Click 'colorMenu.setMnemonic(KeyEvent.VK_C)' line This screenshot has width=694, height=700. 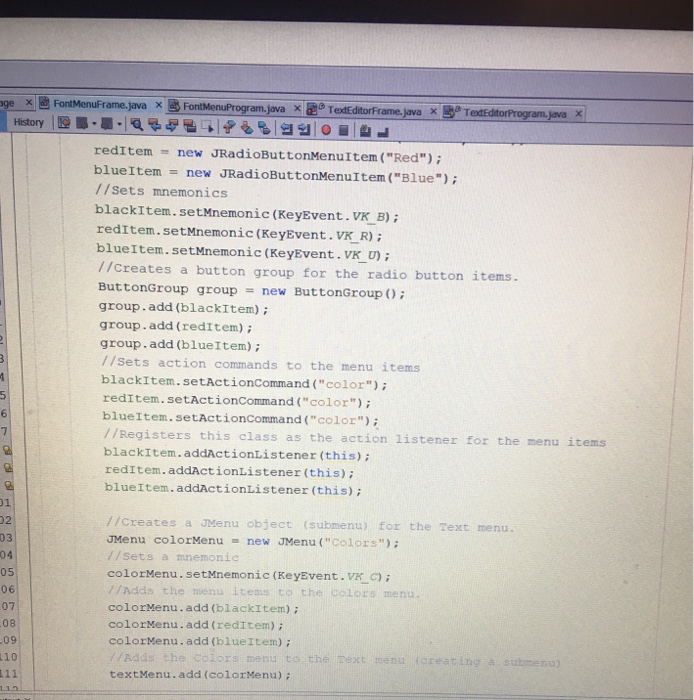pyautogui.click(x=249, y=575)
